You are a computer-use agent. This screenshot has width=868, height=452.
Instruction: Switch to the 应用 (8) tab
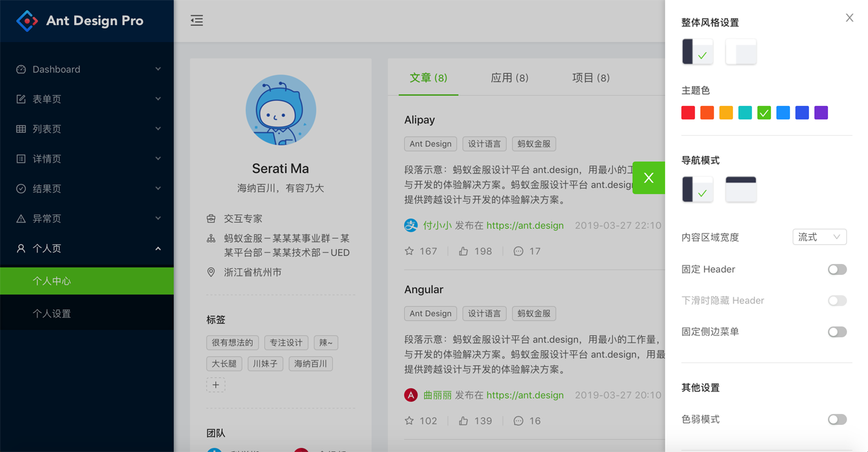[510, 78]
